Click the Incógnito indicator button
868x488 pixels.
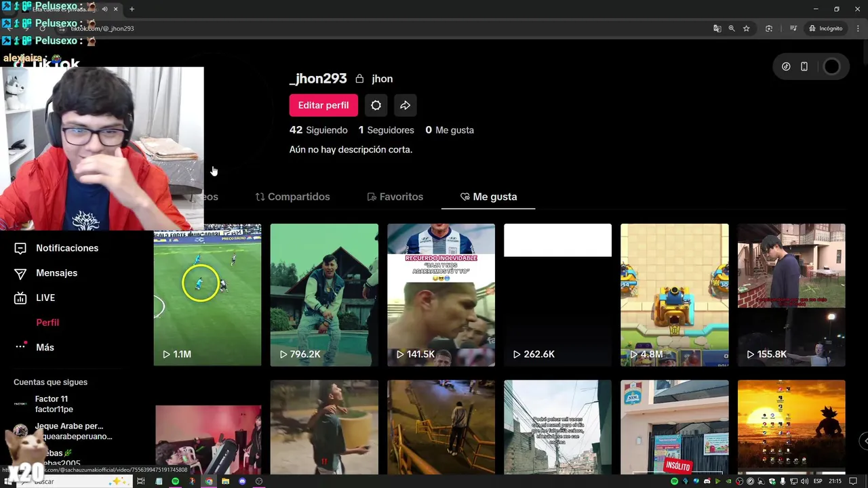(x=825, y=28)
